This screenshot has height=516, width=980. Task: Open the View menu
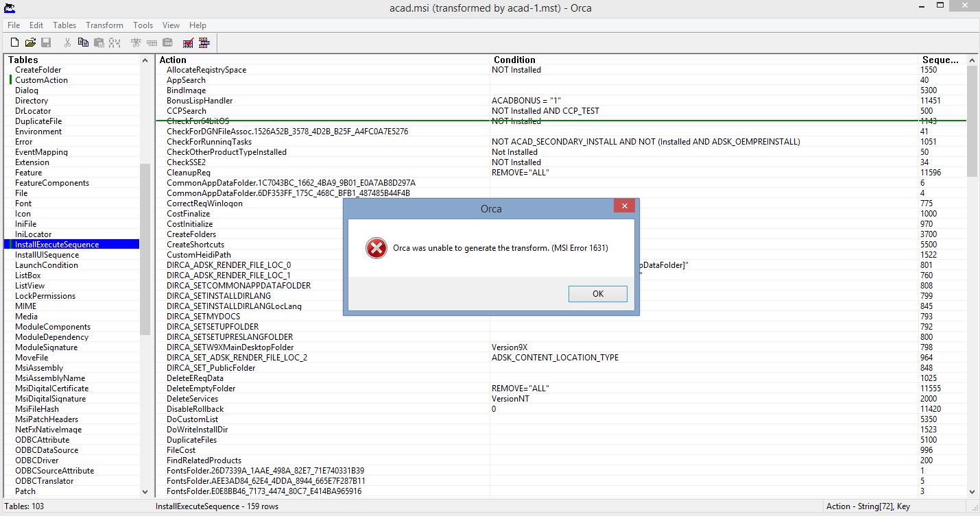[x=171, y=25]
